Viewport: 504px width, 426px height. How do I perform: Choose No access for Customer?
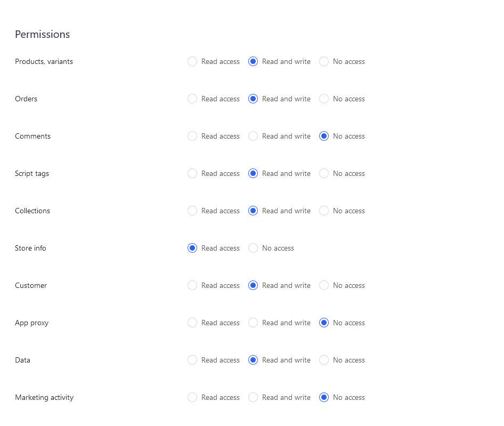click(324, 285)
